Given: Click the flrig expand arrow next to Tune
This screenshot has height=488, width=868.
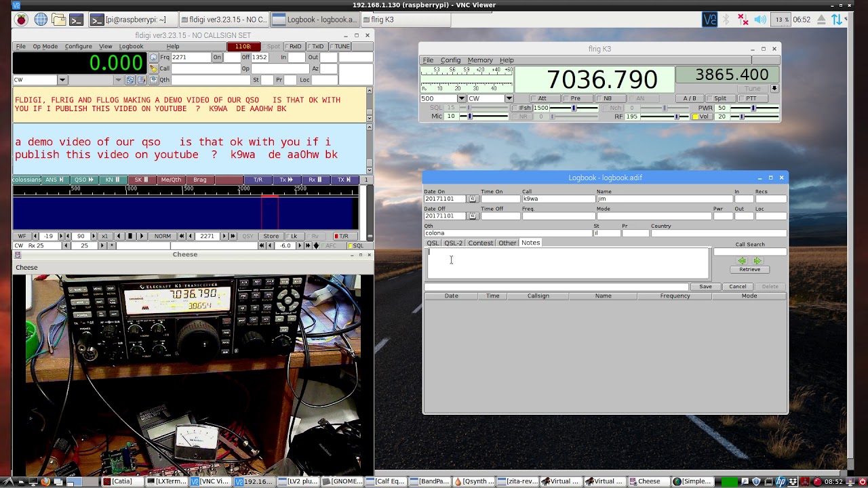Looking at the screenshot, I should pyautogui.click(x=774, y=88).
